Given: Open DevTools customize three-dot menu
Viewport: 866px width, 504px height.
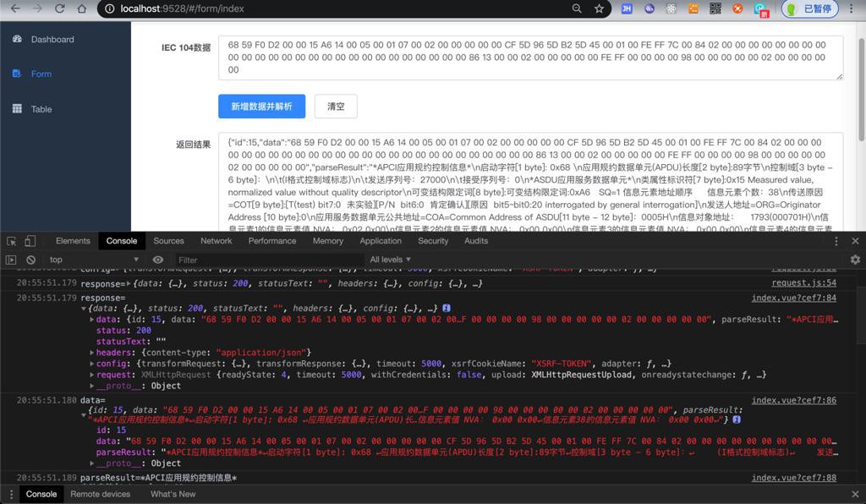Looking at the screenshot, I should click(x=836, y=241).
